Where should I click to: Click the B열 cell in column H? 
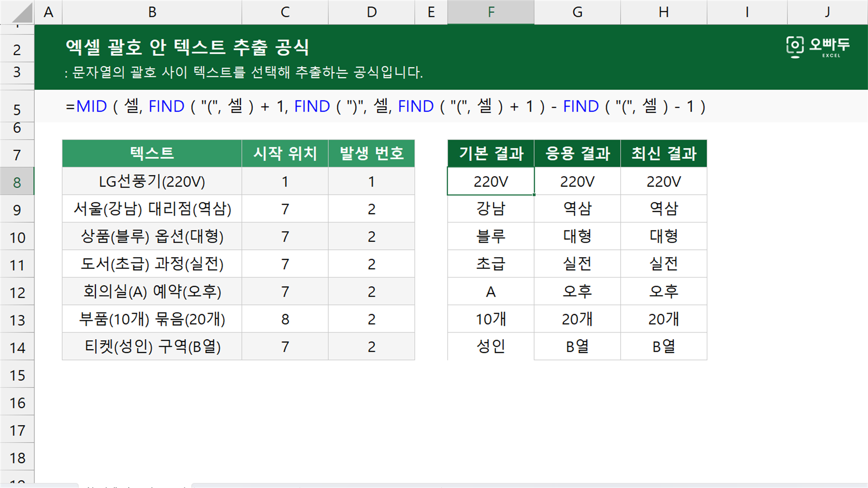pyautogui.click(x=664, y=347)
